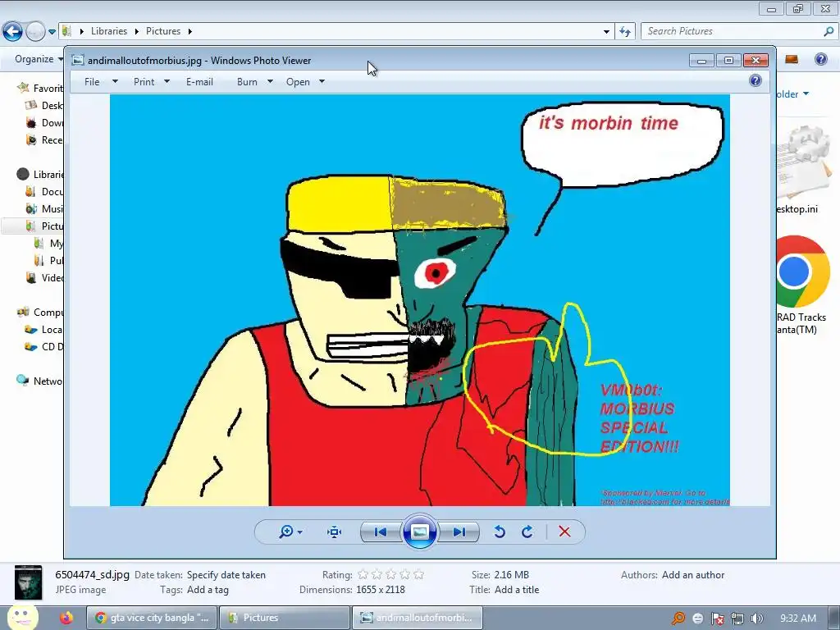
Task: Select the Chrome shortcut file icon
Action: (x=802, y=271)
